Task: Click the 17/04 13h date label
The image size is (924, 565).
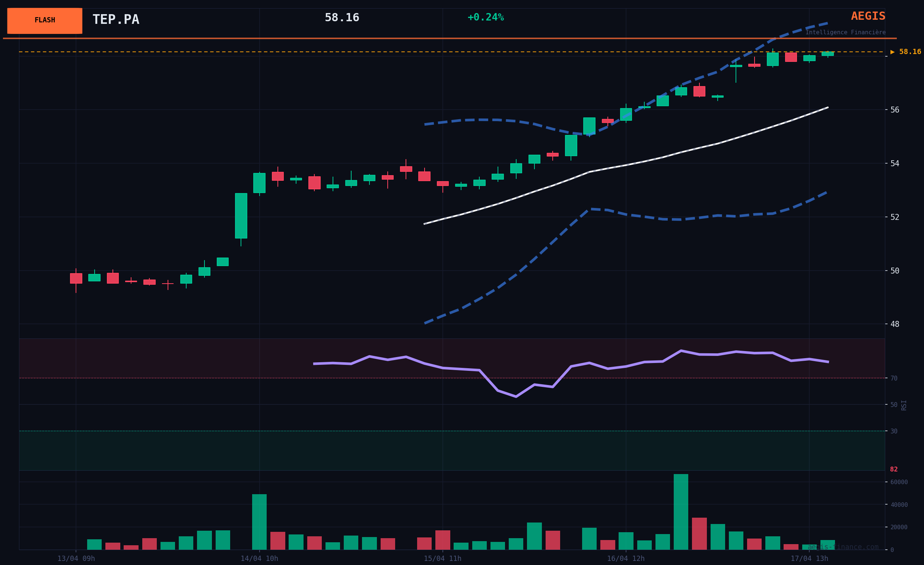Action: 809,559
